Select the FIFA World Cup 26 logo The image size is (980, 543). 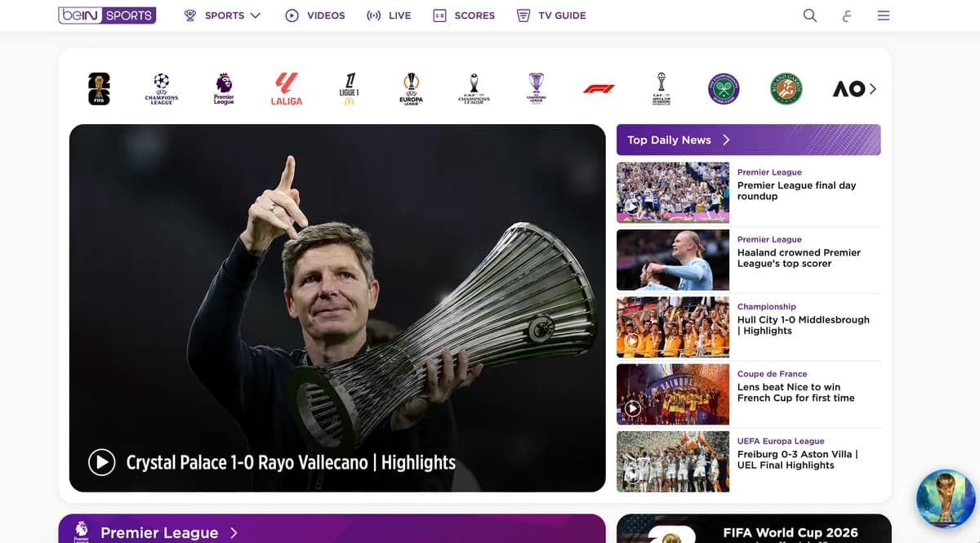pyautogui.click(x=99, y=88)
